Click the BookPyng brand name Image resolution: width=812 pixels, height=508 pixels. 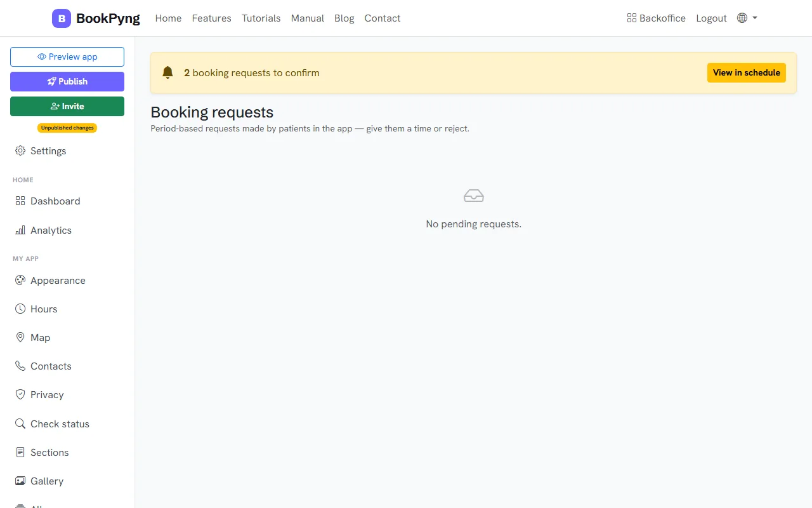(x=108, y=18)
